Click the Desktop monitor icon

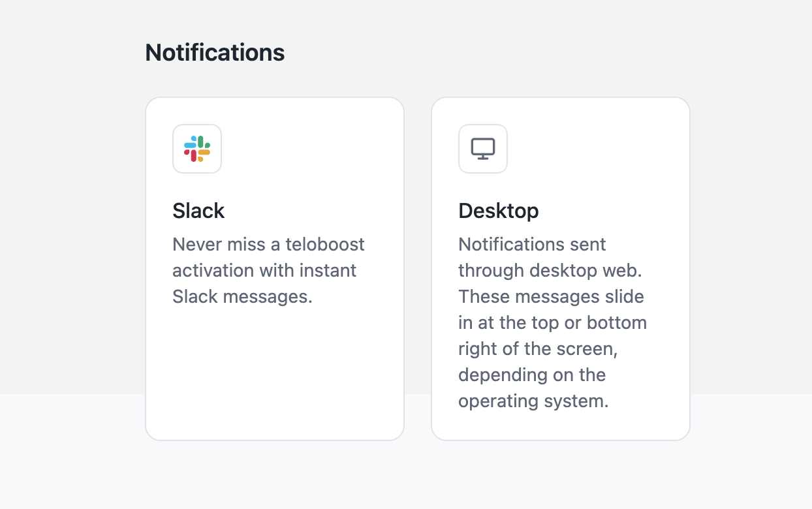pos(483,149)
